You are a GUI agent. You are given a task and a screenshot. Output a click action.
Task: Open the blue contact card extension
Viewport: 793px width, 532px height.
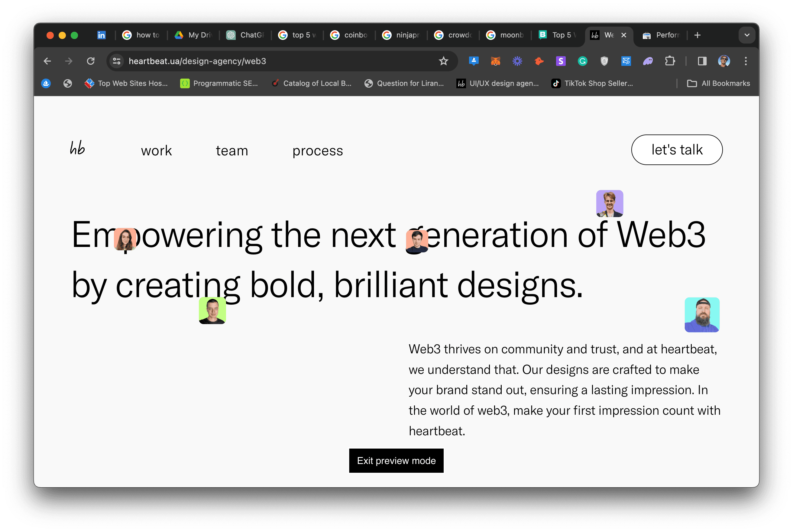click(474, 61)
